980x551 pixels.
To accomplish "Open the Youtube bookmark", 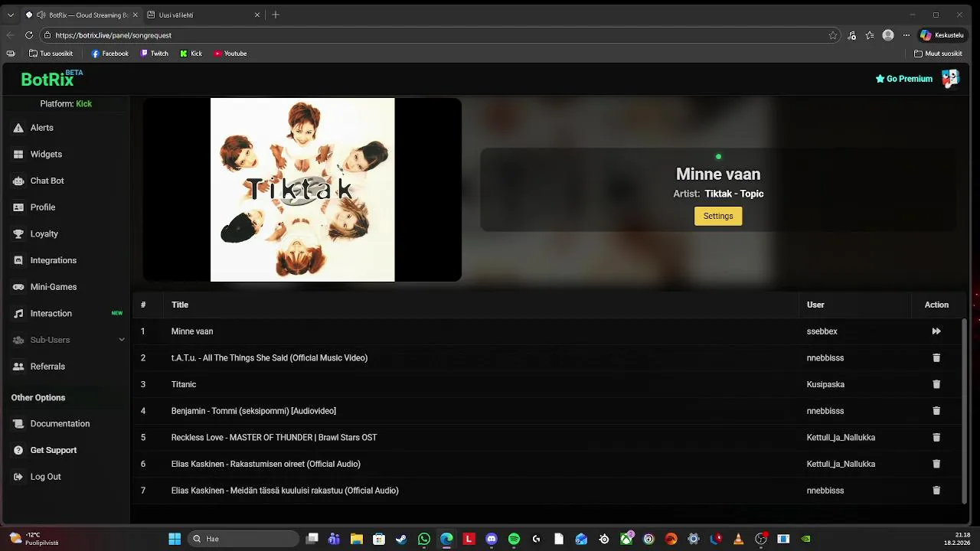I will tap(230, 54).
